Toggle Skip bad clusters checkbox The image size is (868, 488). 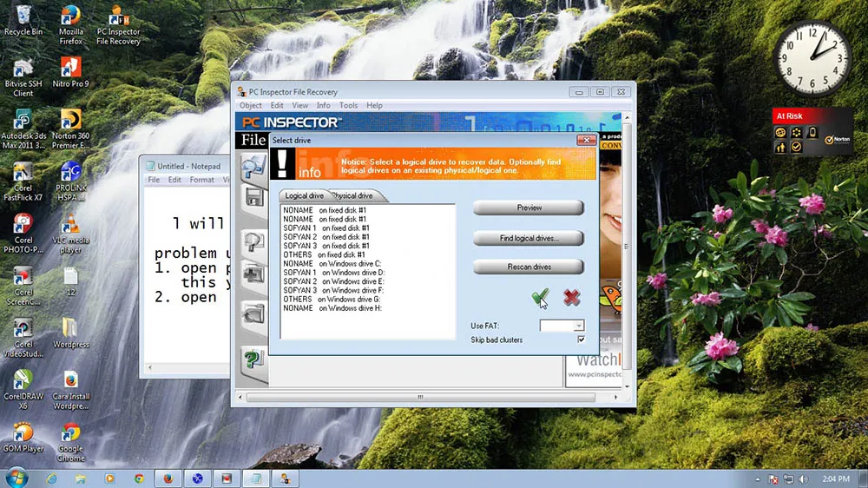coord(581,339)
